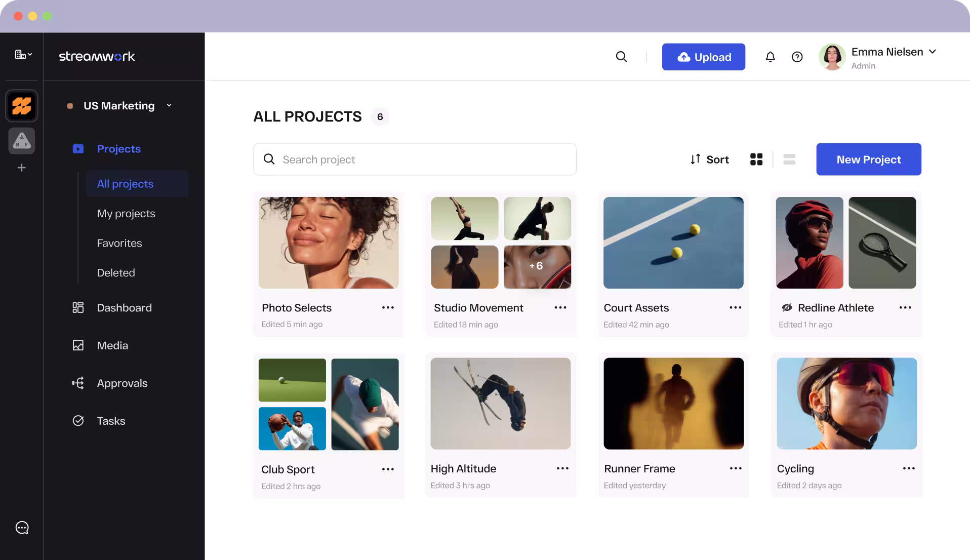Open the Club Sport project title
This screenshot has width=970, height=560.
pyautogui.click(x=288, y=470)
